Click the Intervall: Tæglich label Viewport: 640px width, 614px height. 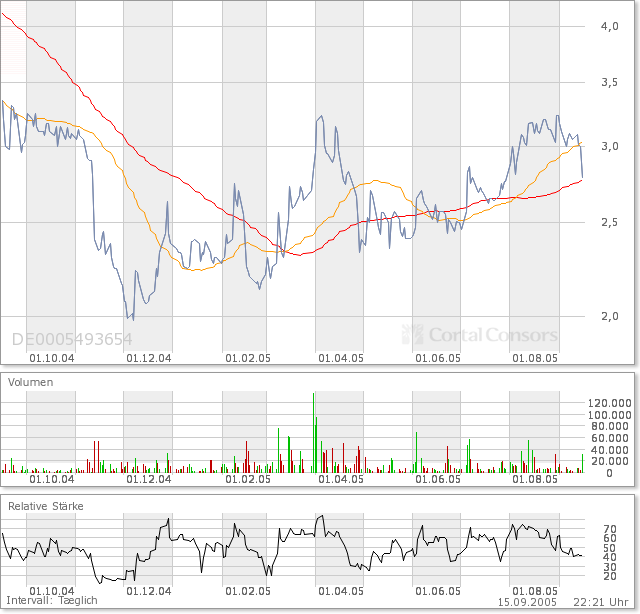[52, 601]
